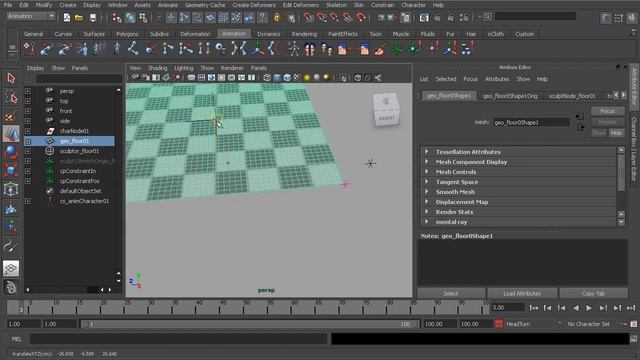Pick the Soft Modification tool
Image resolution: width=640 pixels, height=360 pixels.
tap(11, 208)
